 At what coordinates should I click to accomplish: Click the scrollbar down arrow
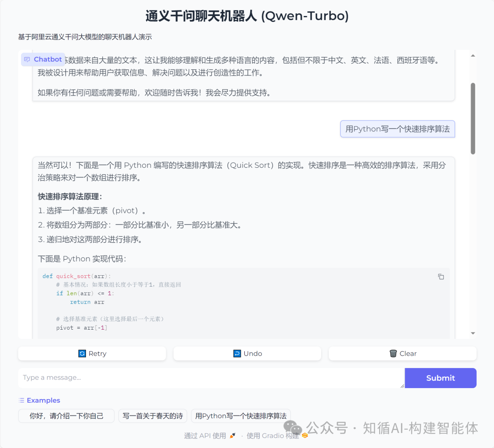[473, 333]
